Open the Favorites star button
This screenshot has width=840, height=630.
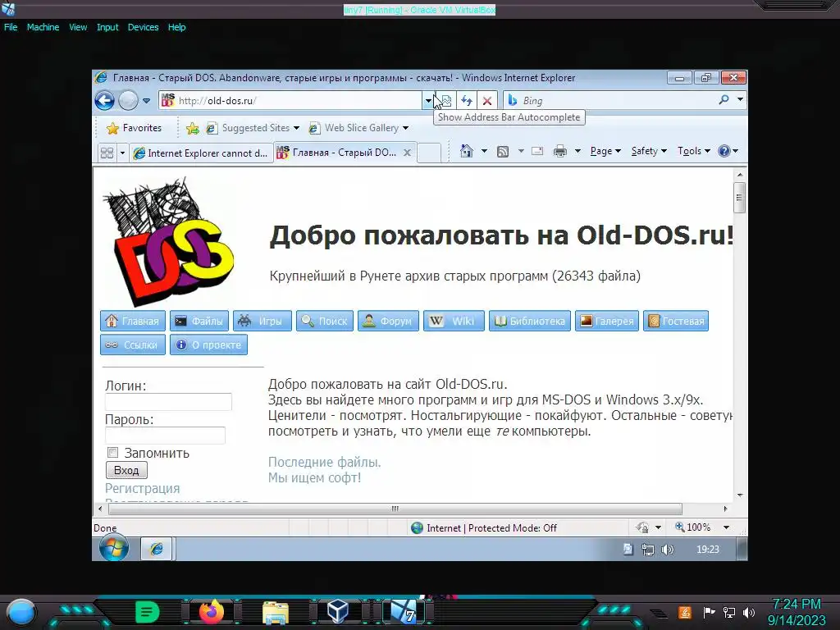[134, 128]
